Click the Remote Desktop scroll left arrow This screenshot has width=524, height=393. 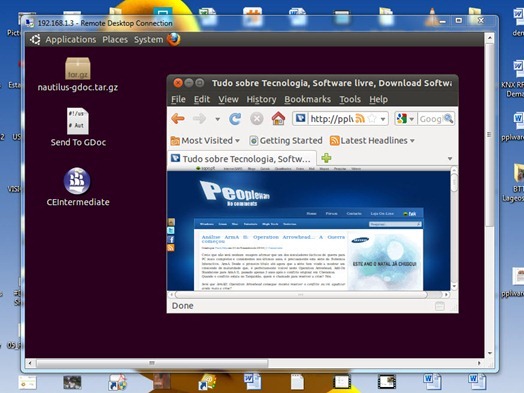30,363
